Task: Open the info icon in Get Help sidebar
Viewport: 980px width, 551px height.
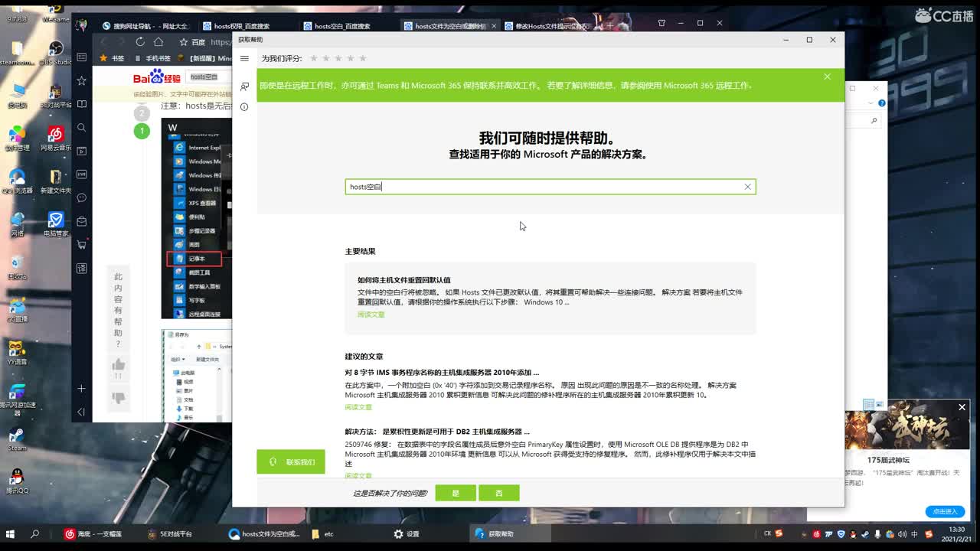Action: pos(244,107)
